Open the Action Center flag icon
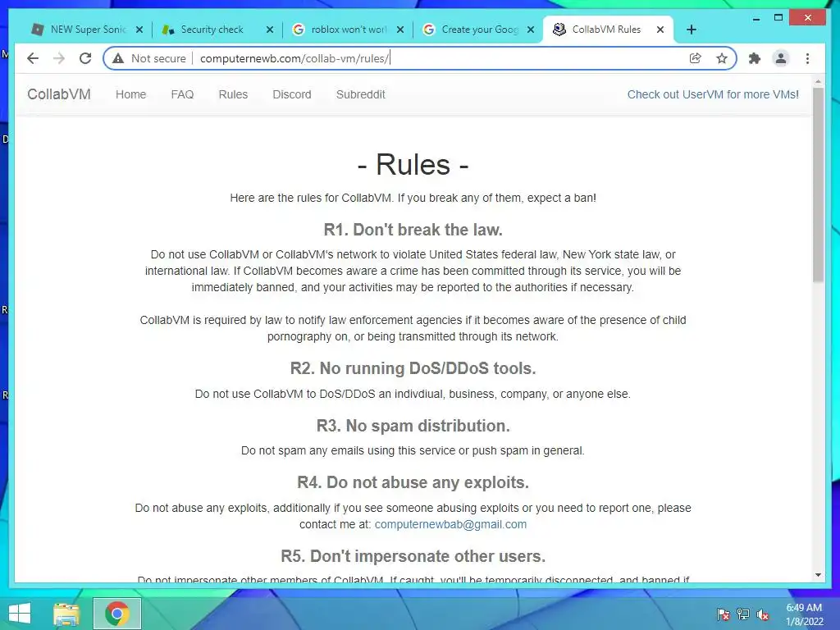Viewport: 840px width, 630px height. [723, 614]
